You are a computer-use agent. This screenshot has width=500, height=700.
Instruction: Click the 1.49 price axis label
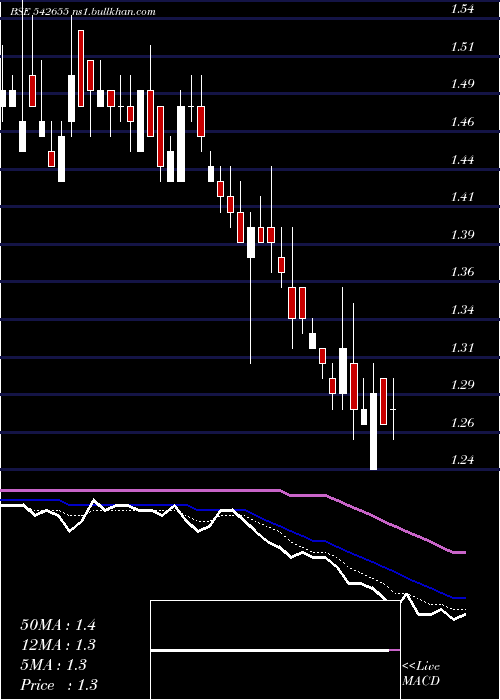point(462,84)
